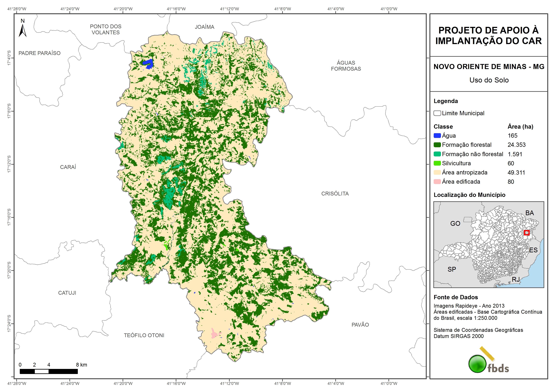The height and width of the screenshot is (392, 555).
Task: Click the TEÓFILO OTONI municipality label
Action: (144, 335)
